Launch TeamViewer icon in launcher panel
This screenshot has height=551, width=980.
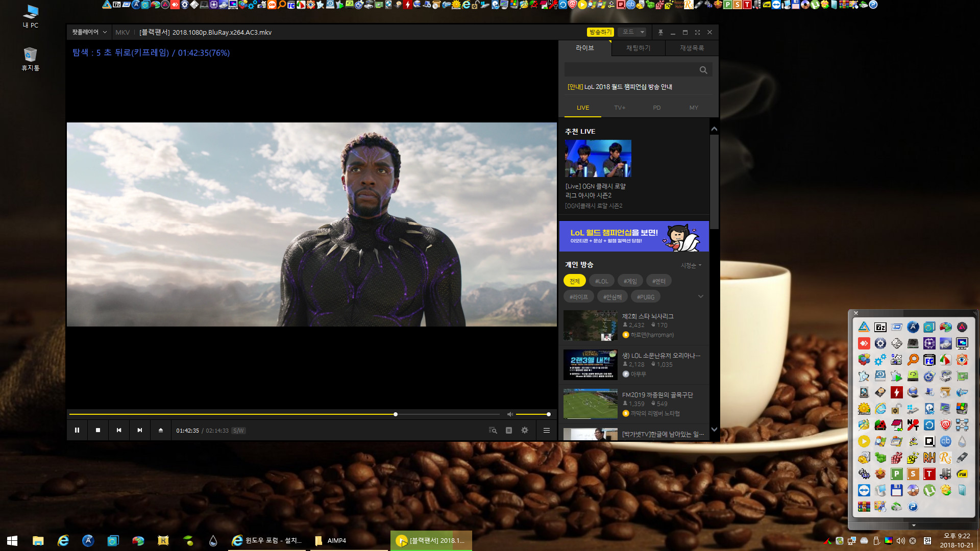[x=864, y=490]
